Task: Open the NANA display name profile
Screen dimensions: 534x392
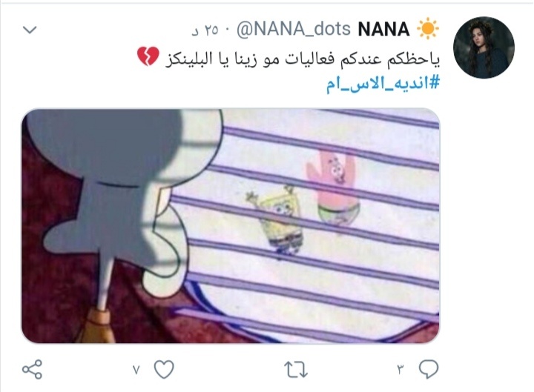Action: [x=384, y=29]
